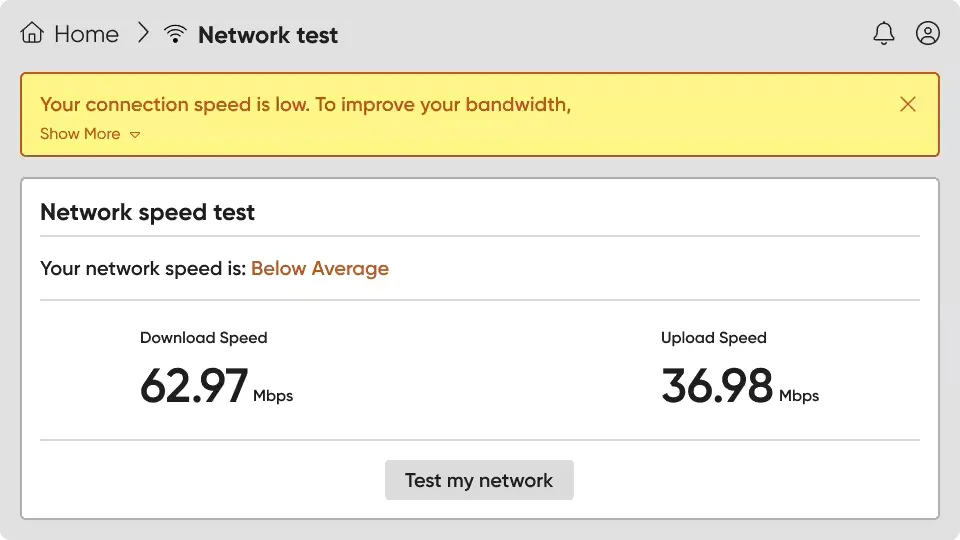This screenshot has width=960, height=540.
Task: Click the Show More down arrow
Action: (x=135, y=135)
